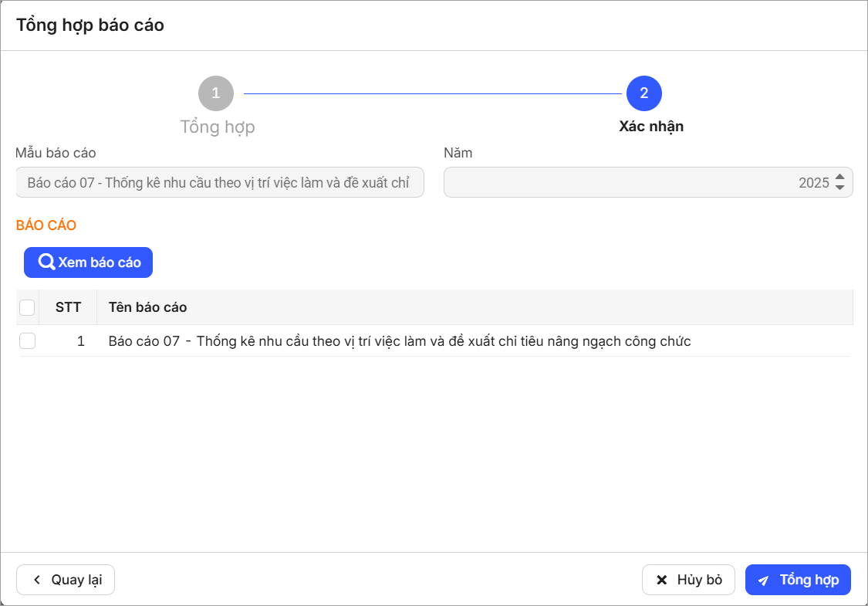Click the STT column header
Screen dimensions: 868x606
pos(68,307)
